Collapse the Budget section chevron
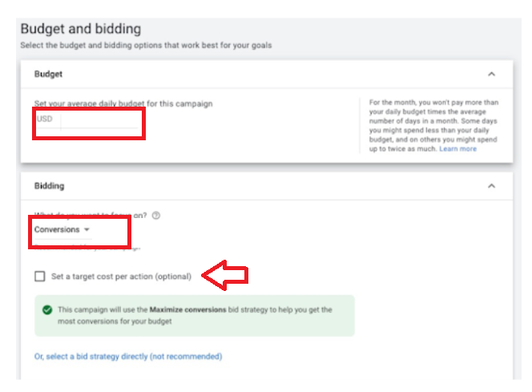 [x=491, y=74]
